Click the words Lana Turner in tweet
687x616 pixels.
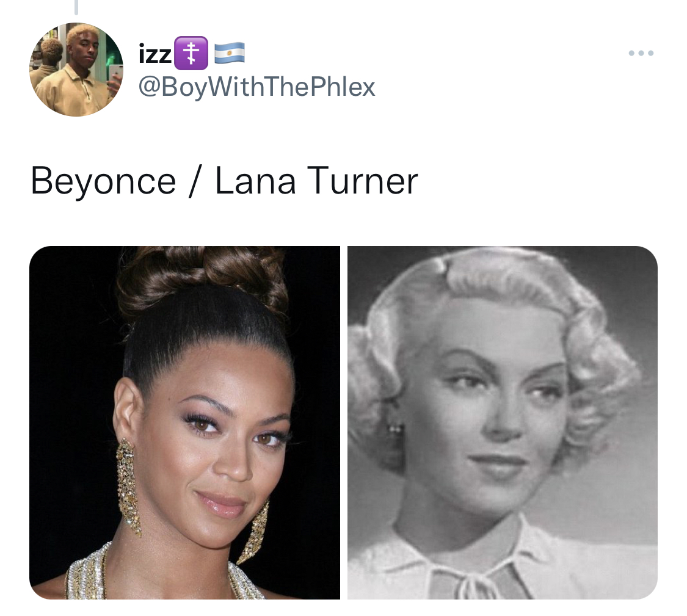pyautogui.click(x=316, y=181)
